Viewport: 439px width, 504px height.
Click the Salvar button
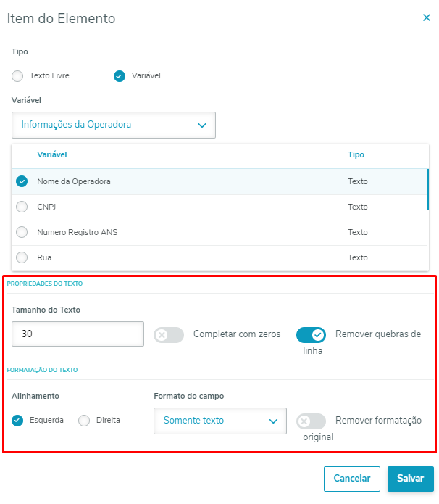pyautogui.click(x=411, y=479)
